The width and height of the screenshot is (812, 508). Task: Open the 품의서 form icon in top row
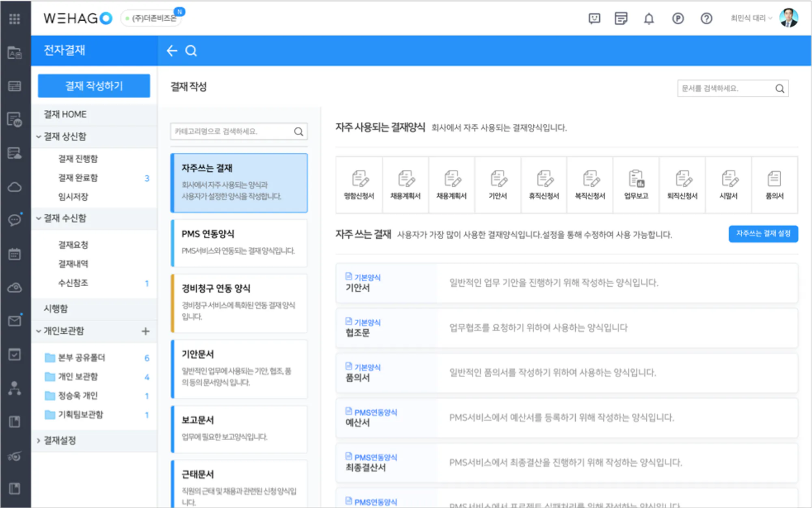click(775, 185)
